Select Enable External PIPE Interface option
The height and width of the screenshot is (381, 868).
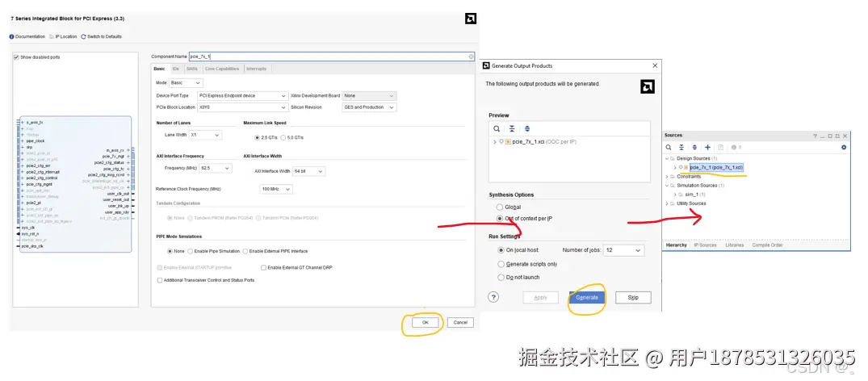tap(245, 251)
